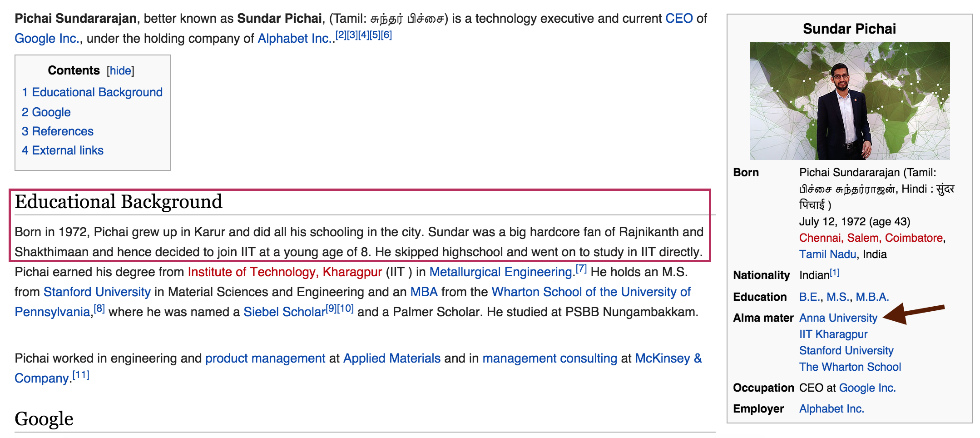Follow the Google Inc. link in the lead paragraph
This screenshot has height=438, width=980.
tap(47, 39)
